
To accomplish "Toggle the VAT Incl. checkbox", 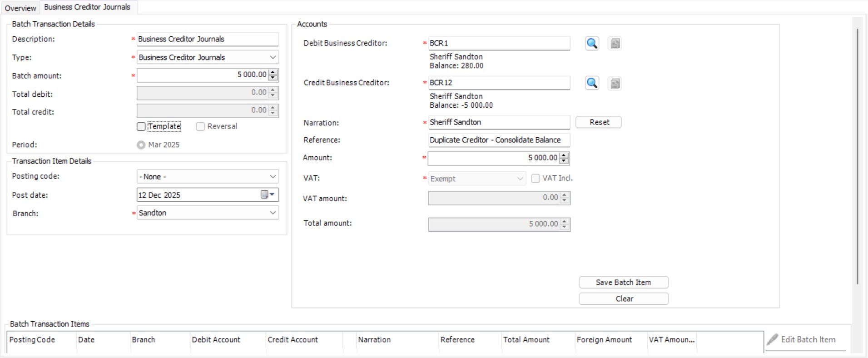I will [x=536, y=179].
